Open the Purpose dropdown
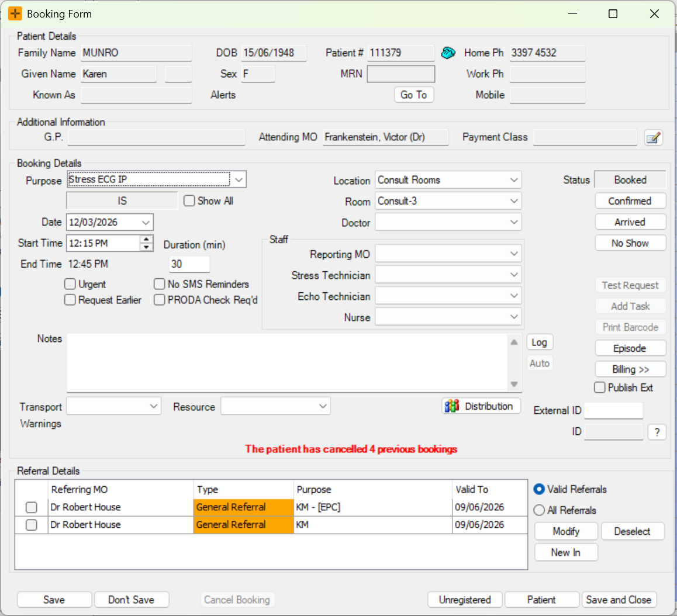 (x=239, y=180)
